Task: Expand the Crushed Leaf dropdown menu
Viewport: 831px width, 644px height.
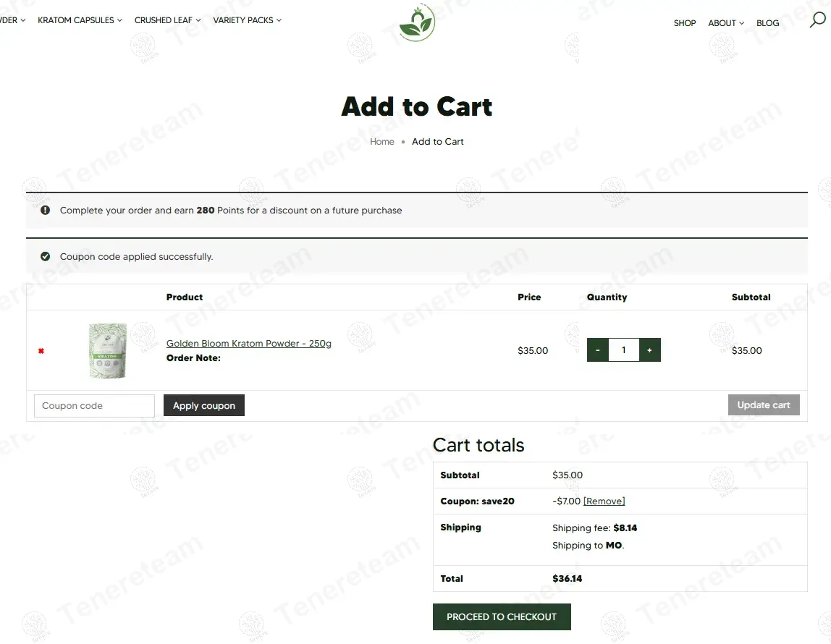Action: (167, 20)
